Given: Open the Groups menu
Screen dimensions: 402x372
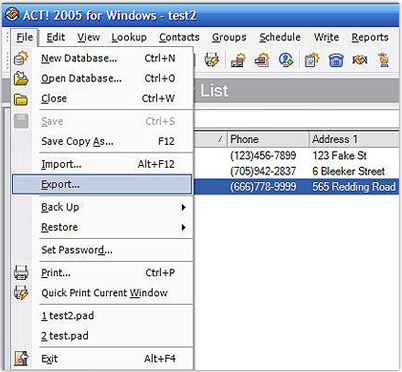Looking at the screenshot, I should click(x=229, y=37).
